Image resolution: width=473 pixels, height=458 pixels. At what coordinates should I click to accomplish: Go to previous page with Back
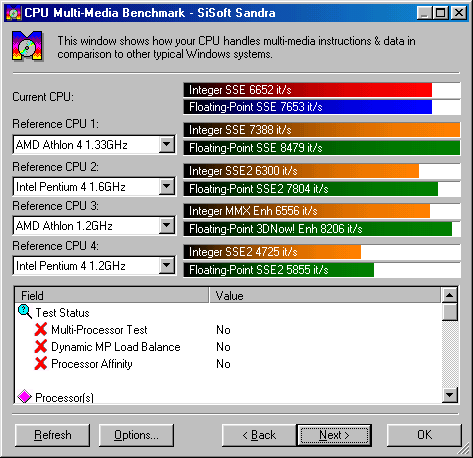coord(259,435)
